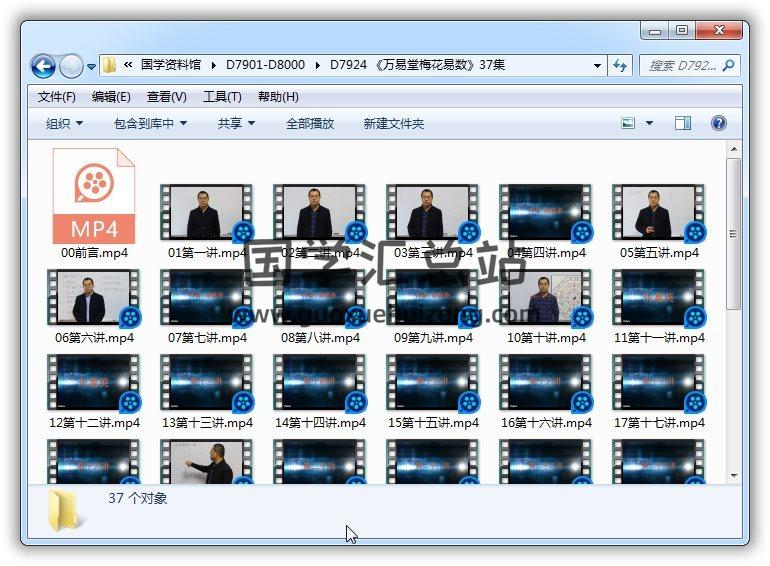Click the vertical scrollbar in file list
Viewport: 770px width, 566px height.
pyautogui.click(x=733, y=230)
